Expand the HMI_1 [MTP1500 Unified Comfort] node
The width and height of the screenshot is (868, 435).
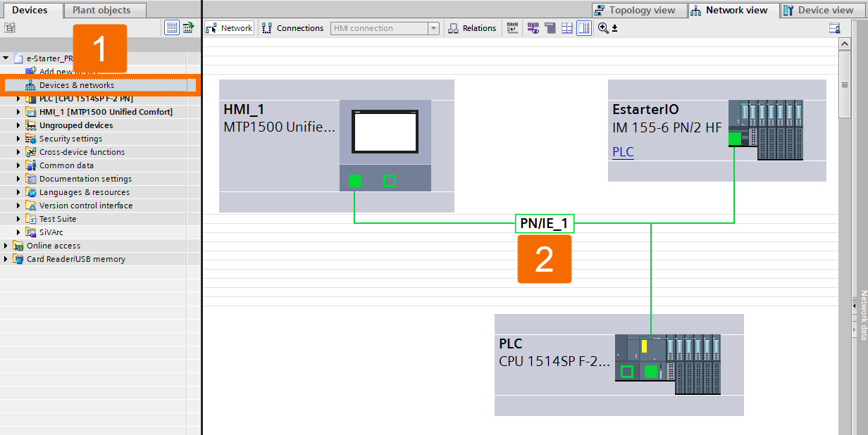point(19,112)
